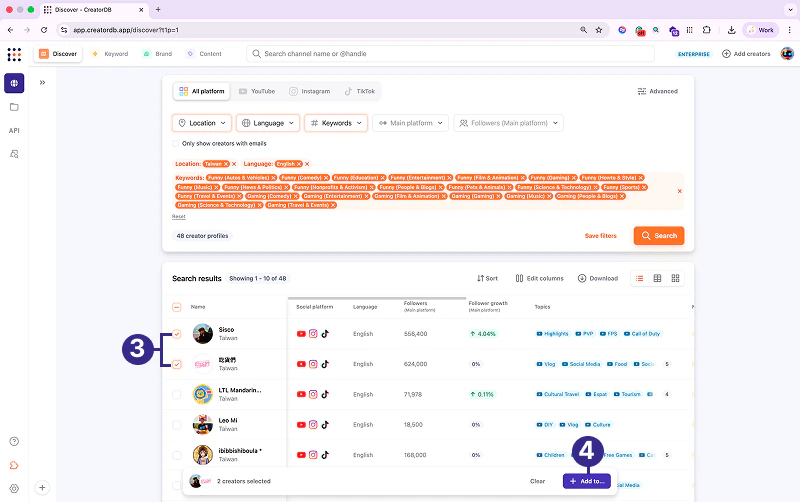The height and width of the screenshot is (502, 800).
Task: Toggle the header select-all checkbox
Action: (177, 307)
